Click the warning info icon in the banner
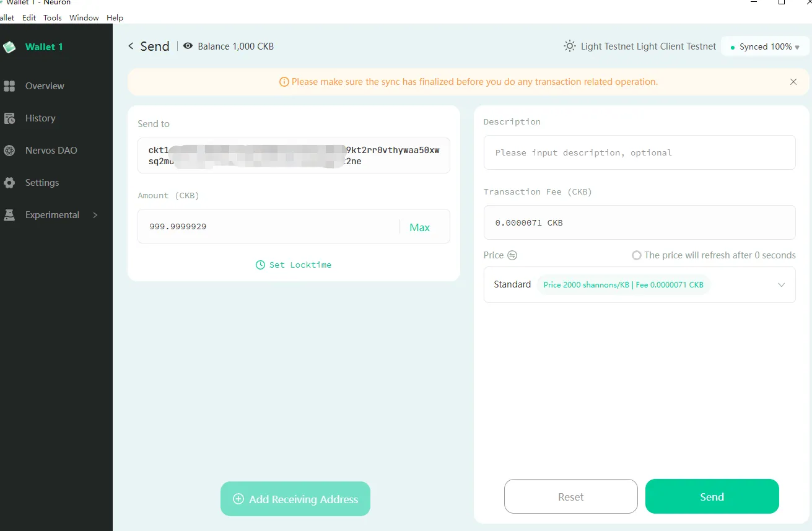 click(284, 82)
